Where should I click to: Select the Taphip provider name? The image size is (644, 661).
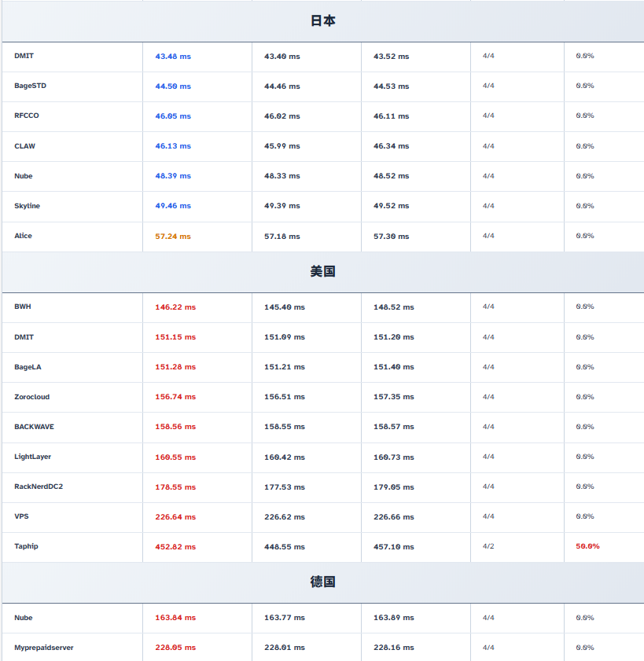[x=26, y=546]
